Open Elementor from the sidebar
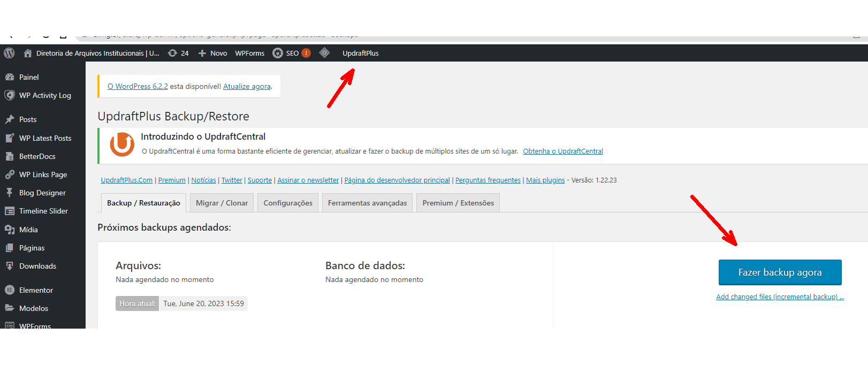Viewport: 868px width, 365px height. coord(36,290)
